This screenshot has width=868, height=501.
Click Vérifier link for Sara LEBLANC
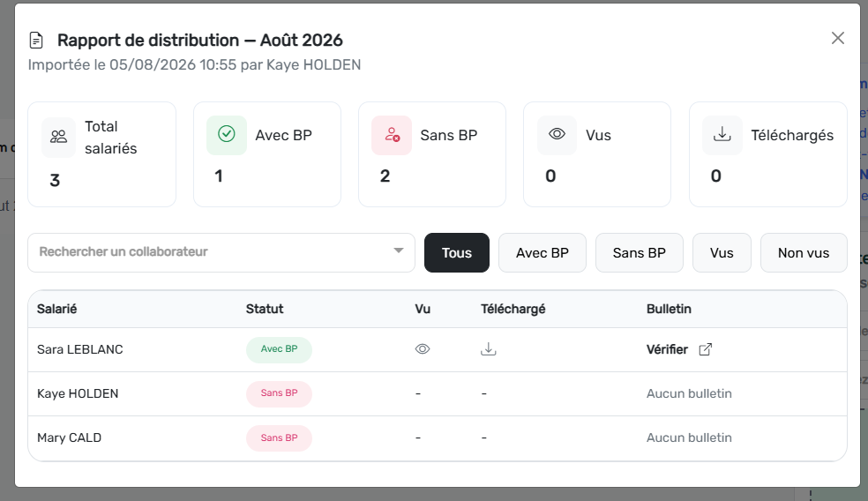pyautogui.click(x=667, y=349)
